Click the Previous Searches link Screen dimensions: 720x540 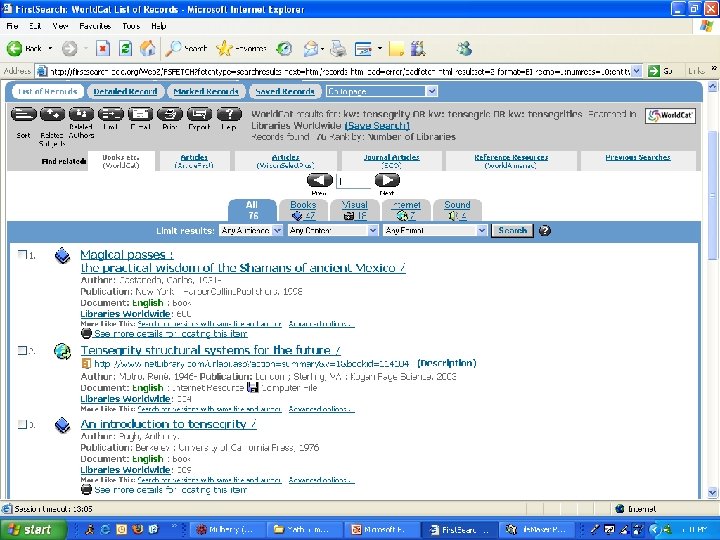click(638, 158)
